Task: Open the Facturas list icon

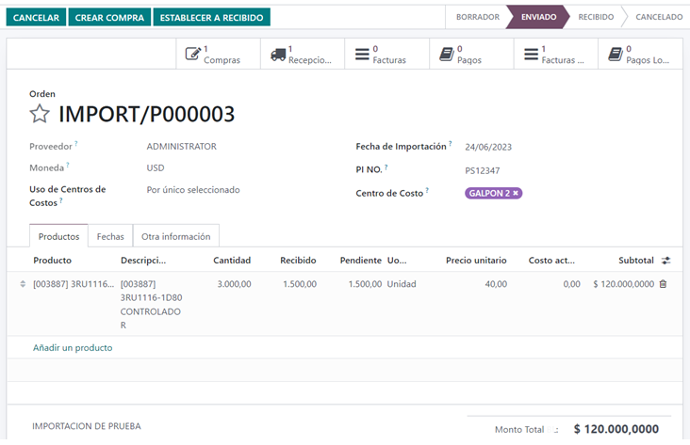Action: tap(361, 55)
